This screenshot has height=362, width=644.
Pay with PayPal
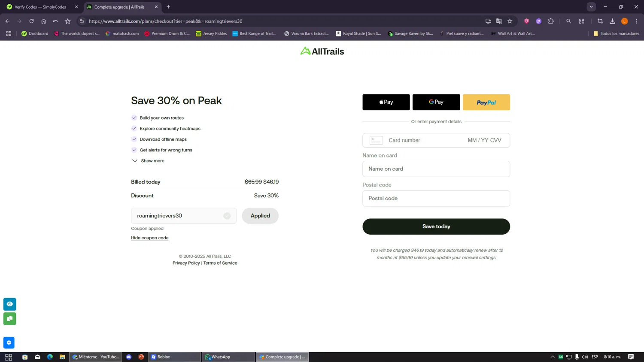486,102
